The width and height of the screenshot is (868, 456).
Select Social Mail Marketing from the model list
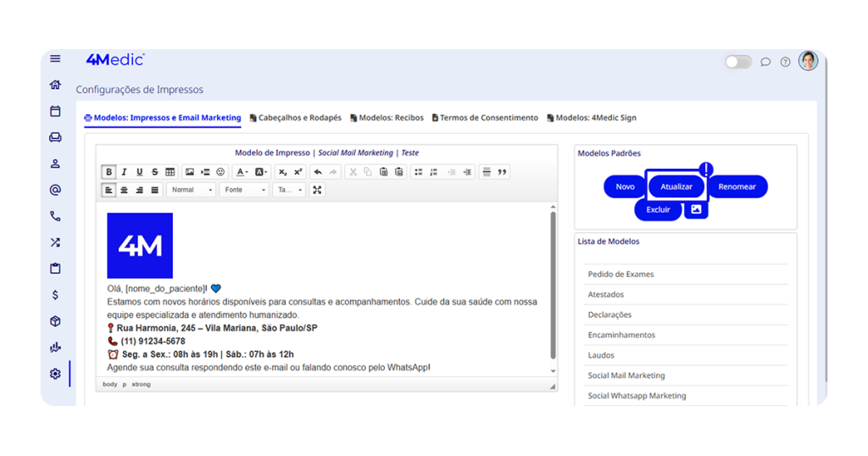tap(626, 375)
